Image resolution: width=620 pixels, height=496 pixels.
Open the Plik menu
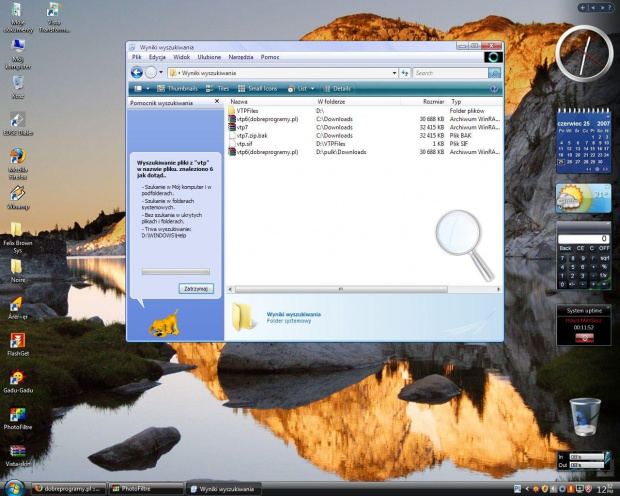point(137,57)
